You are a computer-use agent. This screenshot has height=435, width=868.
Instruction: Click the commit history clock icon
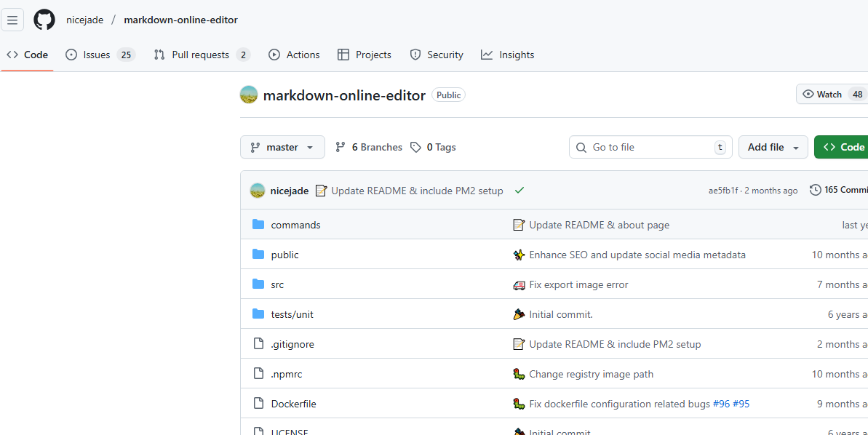(816, 190)
